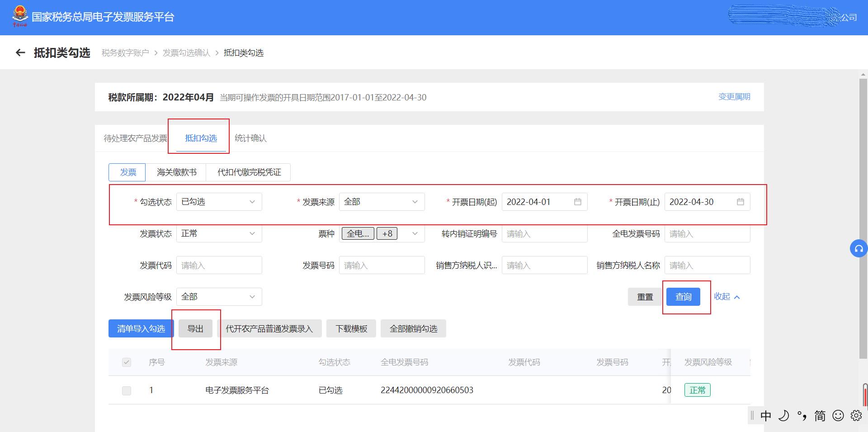This screenshot has width=868, height=432.
Task: Check the checkbox for row 1
Action: (127, 390)
